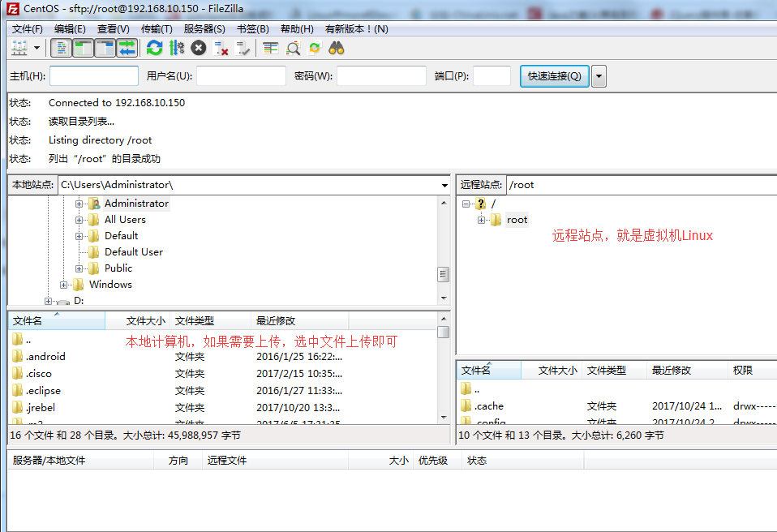777x532 pixels.
Task: Open the 服务器(S) menu
Action: click(x=204, y=28)
